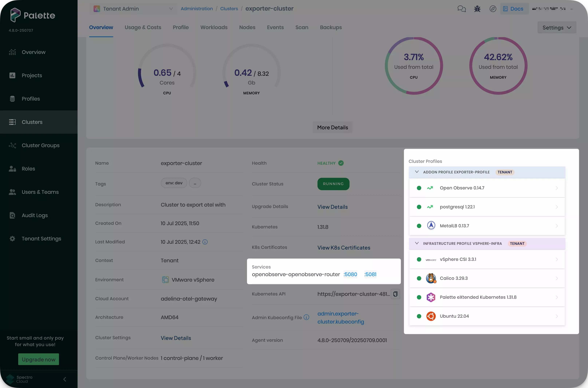588x388 pixels.
Task: Click the Admin Kubeconfig File info icon
Action: (306, 317)
